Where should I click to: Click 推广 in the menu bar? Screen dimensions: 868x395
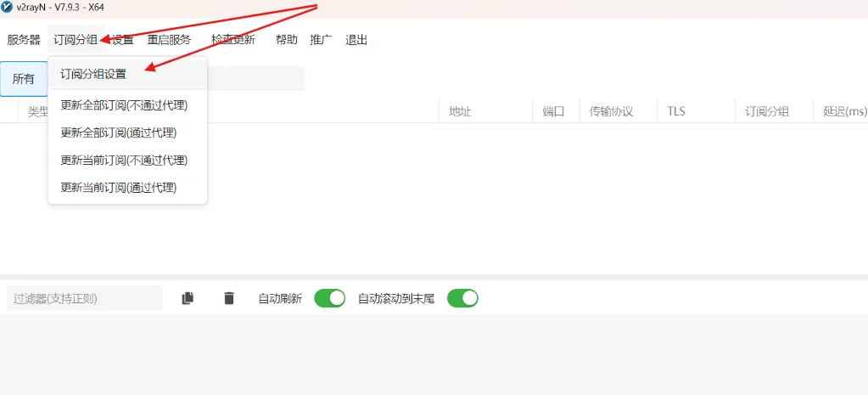321,40
